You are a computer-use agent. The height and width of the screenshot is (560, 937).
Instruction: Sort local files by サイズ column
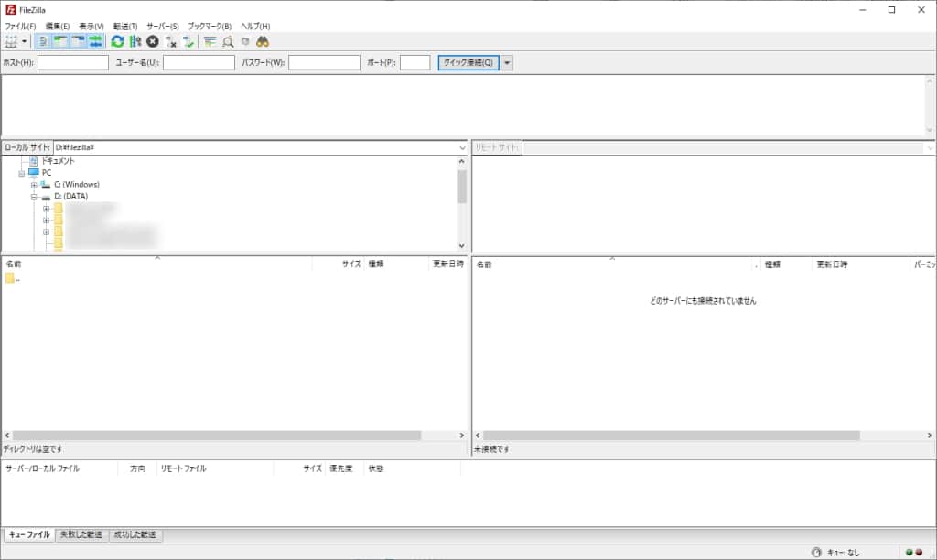338,264
